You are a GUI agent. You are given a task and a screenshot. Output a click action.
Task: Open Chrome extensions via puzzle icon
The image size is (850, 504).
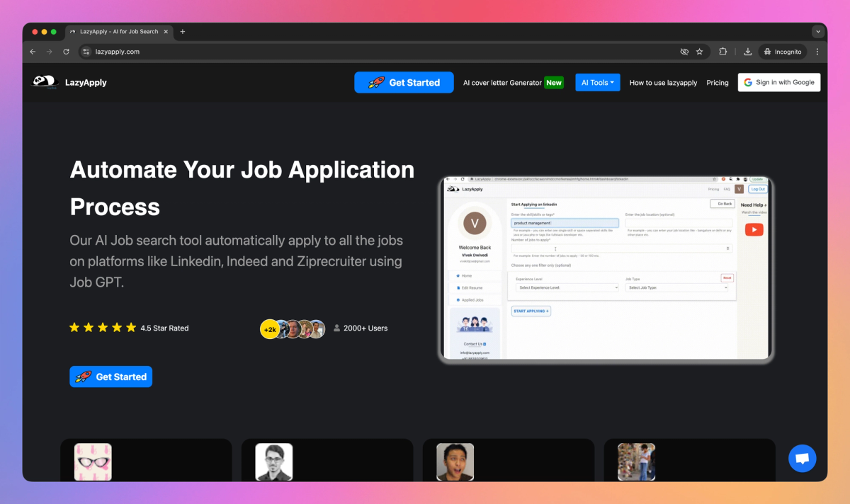coord(722,51)
